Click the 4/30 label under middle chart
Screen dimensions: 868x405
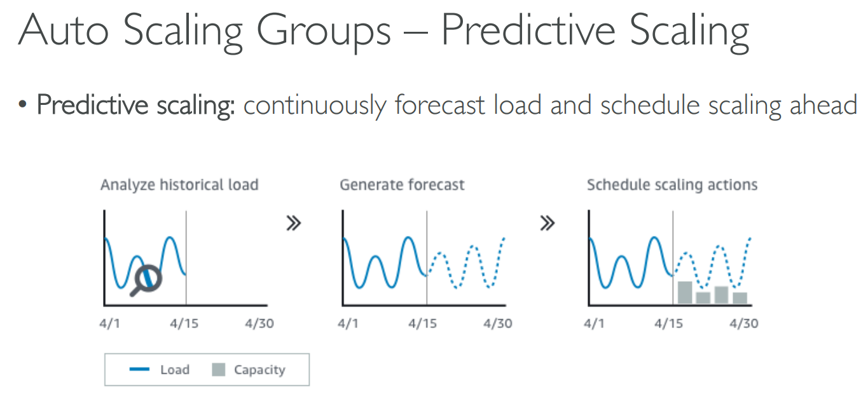[497, 324]
